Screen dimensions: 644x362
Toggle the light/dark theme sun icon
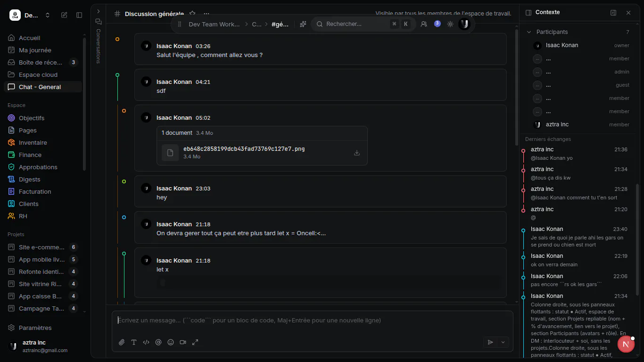click(x=450, y=24)
